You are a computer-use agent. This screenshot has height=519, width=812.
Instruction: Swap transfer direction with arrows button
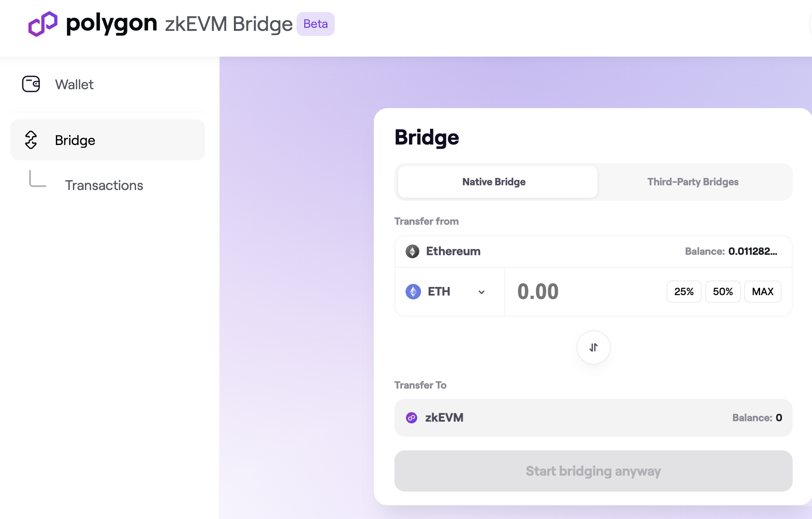(x=593, y=347)
